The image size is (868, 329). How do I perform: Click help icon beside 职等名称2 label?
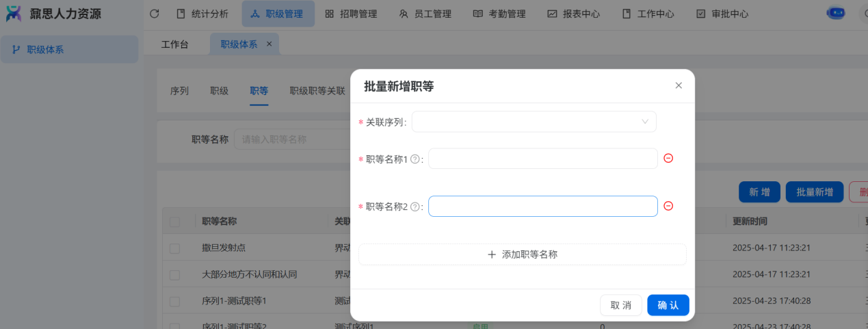coord(415,207)
